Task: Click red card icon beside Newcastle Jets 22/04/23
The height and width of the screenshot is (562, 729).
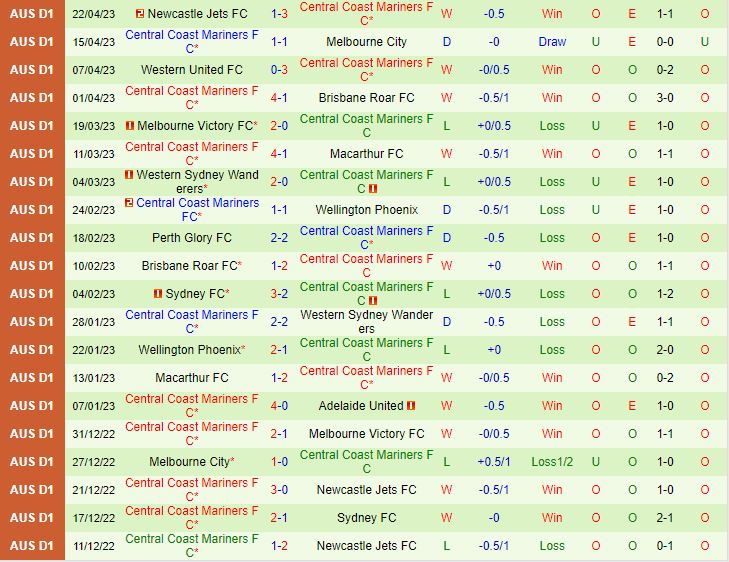Action: pyautogui.click(x=140, y=14)
